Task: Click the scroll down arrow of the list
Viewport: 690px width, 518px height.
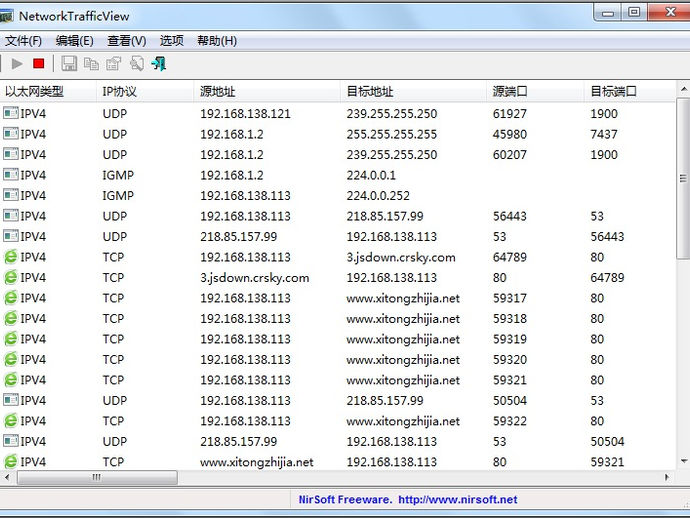Action: tap(683, 461)
